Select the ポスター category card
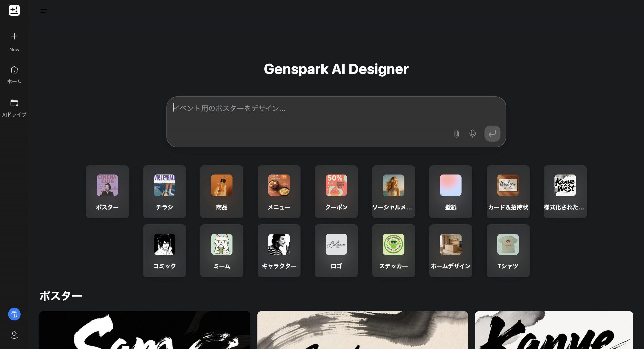644x349 pixels. tap(107, 191)
